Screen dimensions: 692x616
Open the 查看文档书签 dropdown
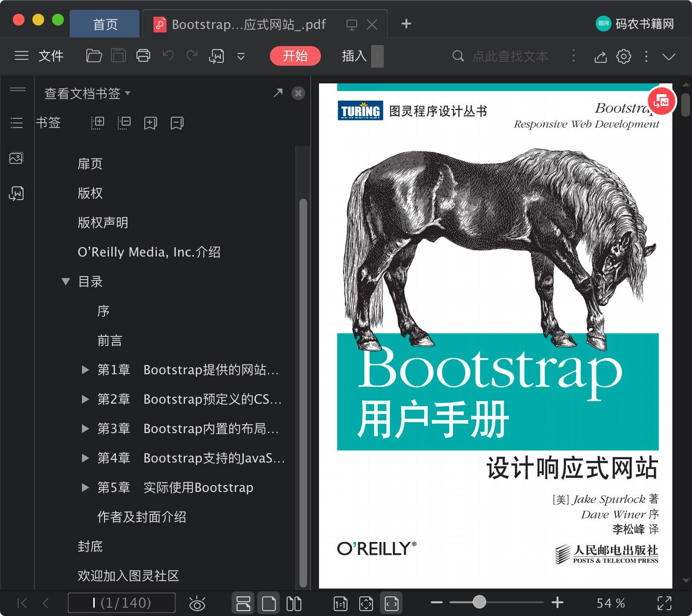point(87,93)
